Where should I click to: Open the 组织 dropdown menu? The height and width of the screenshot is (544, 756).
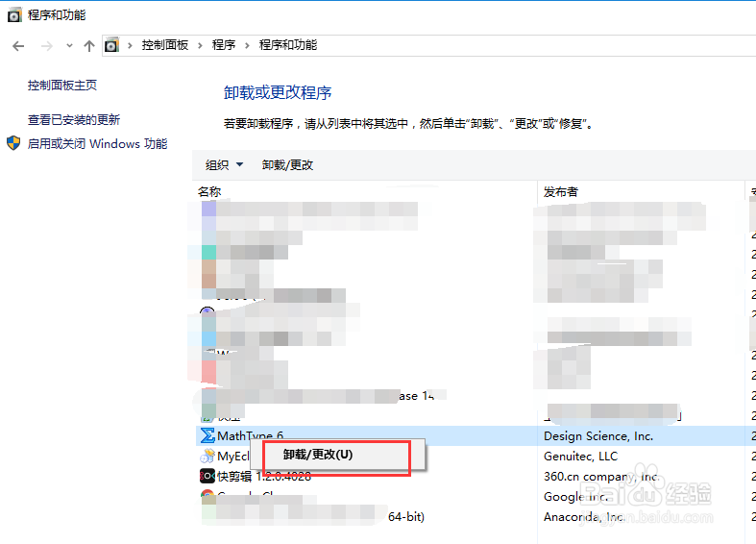tap(224, 165)
